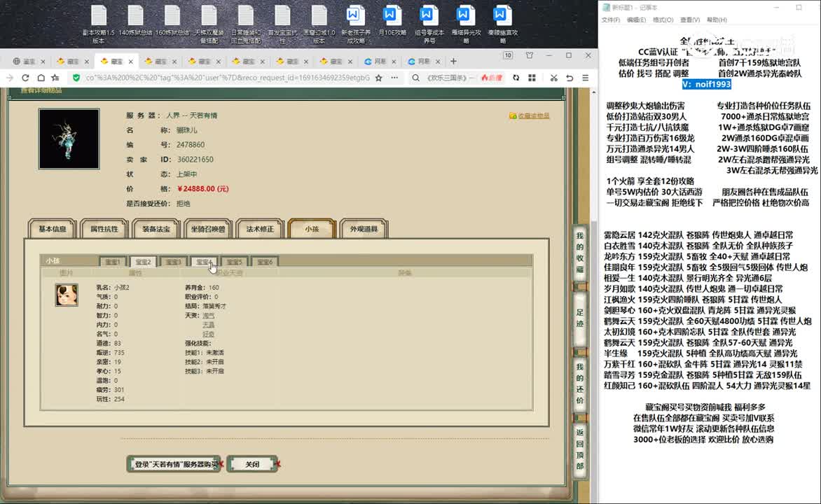
Task: Open the 法术修正 tab
Action: click(260, 229)
